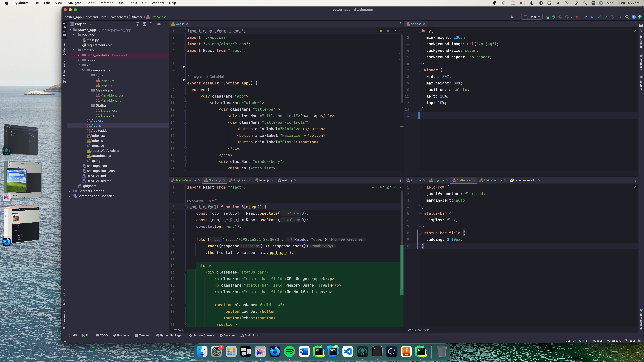This screenshot has width=644, height=362.
Task: Open the Terminal tool window
Action: 143,335
